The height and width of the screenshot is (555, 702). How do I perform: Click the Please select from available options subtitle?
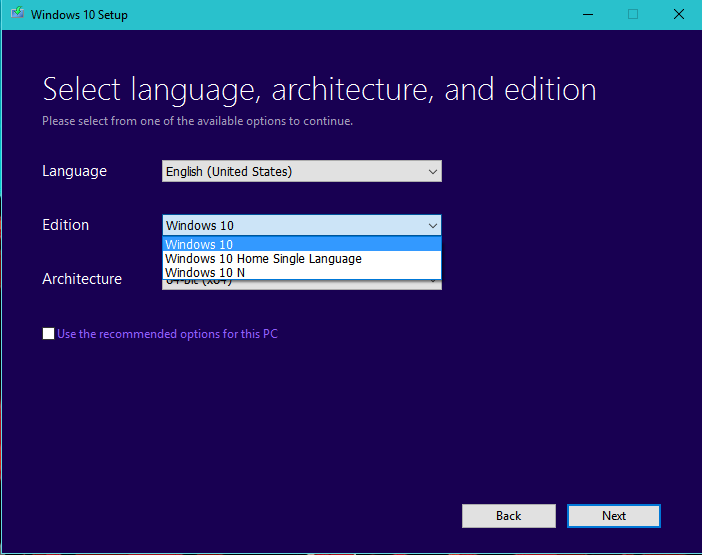click(197, 121)
